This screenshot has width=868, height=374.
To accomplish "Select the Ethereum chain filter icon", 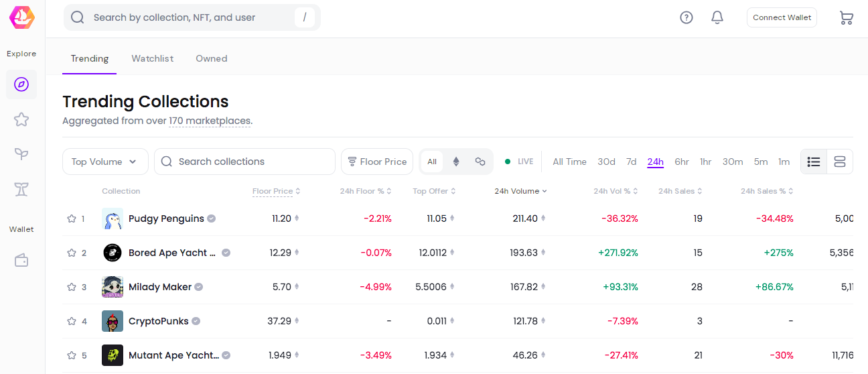I will (x=456, y=162).
